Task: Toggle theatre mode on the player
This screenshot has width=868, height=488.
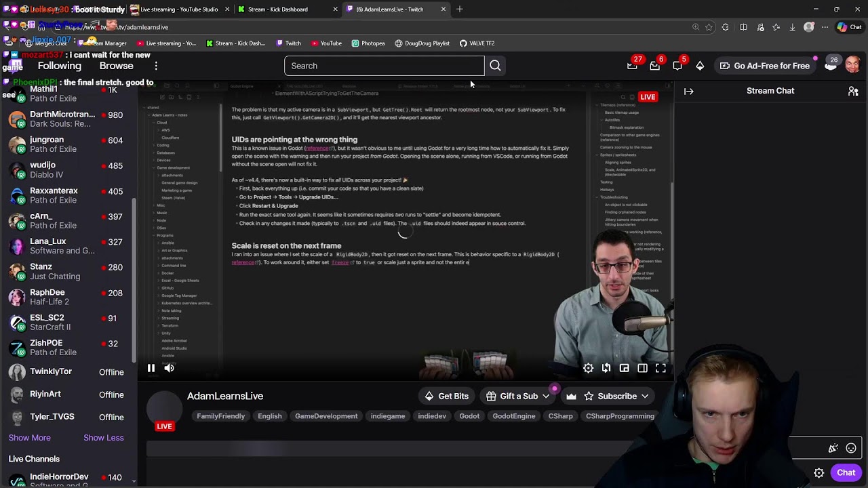Action: (x=642, y=368)
